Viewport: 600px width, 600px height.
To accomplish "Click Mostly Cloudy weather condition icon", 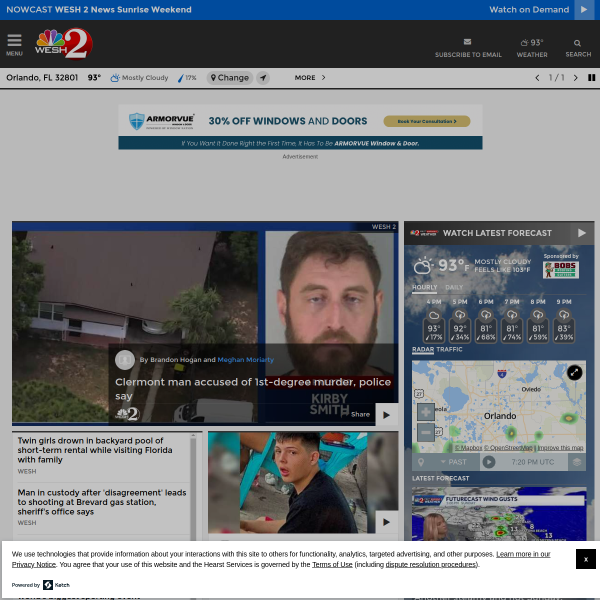I will point(114,78).
